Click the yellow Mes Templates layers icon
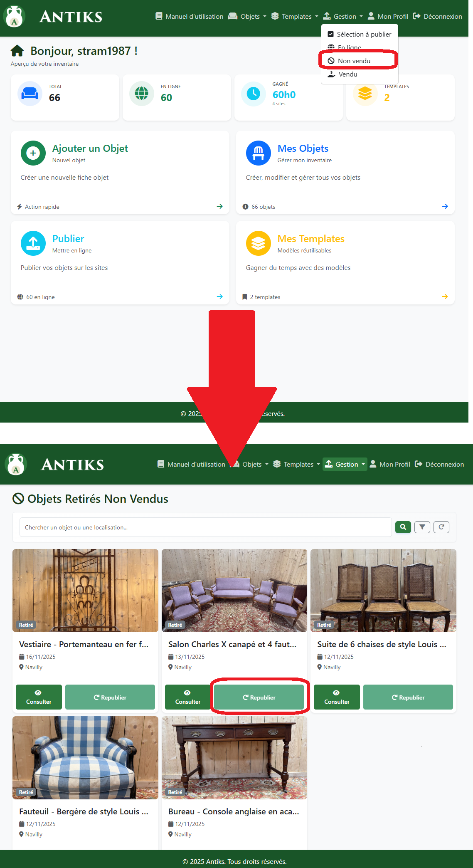 tap(258, 243)
